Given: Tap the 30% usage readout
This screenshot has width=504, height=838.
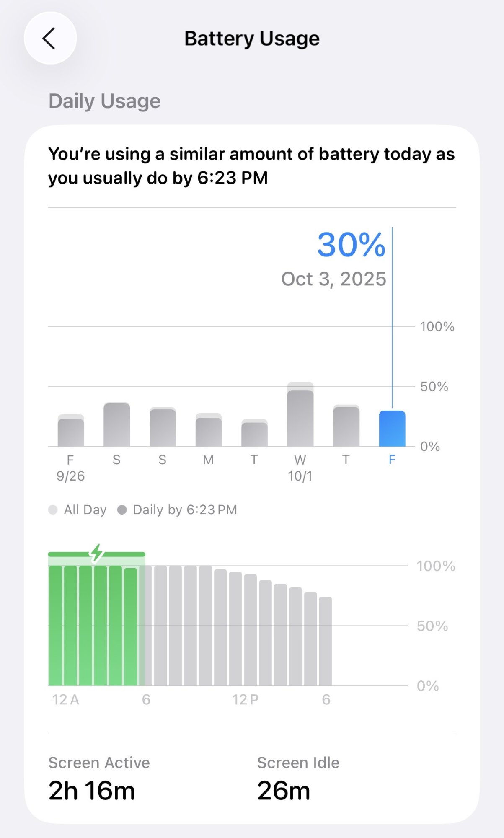Looking at the screenshot, I should (x=351, y=245).
